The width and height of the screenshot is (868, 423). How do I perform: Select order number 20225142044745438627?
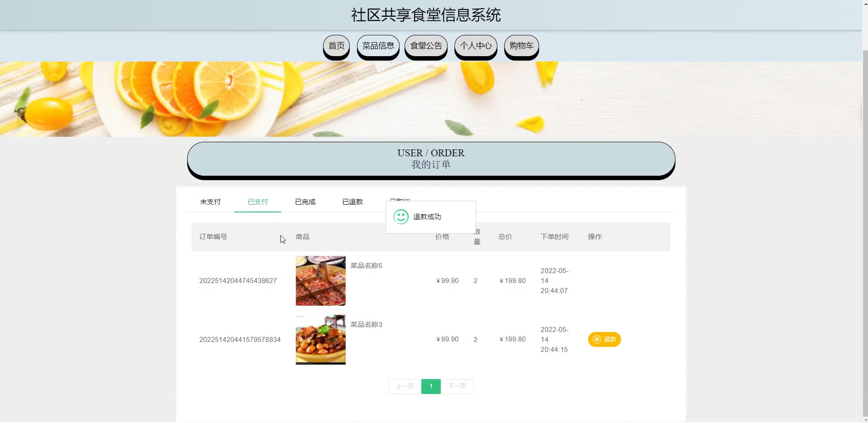click(x=238, y=281)
